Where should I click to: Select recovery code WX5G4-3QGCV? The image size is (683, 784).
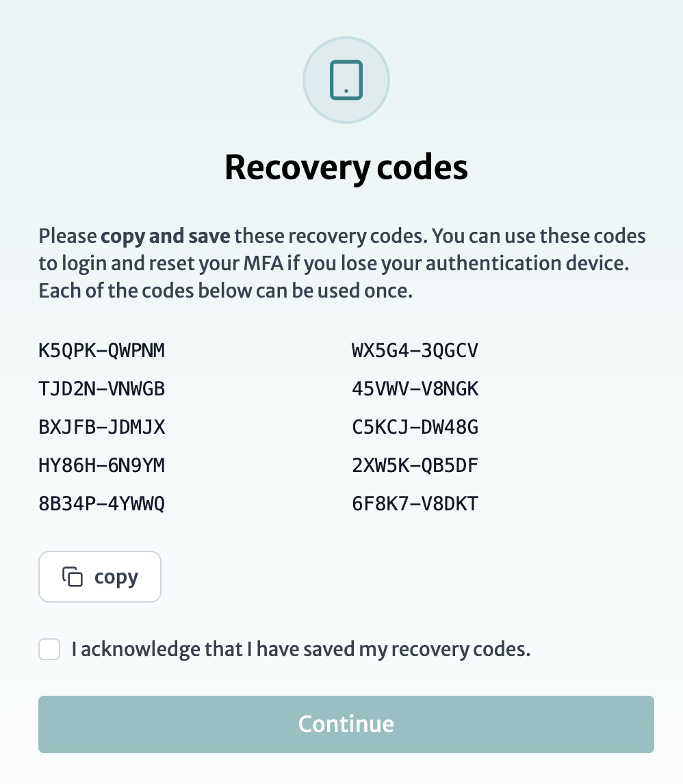click(415, 350)
